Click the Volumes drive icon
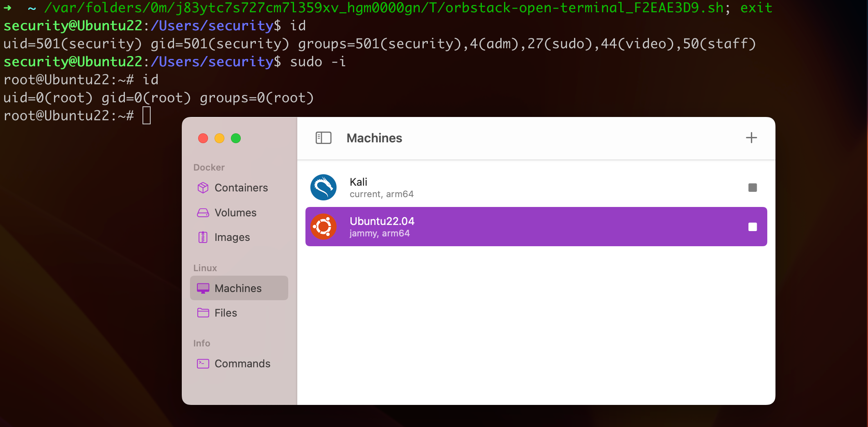The width and height of the screenshot is (868, 427). coord(203,213)
